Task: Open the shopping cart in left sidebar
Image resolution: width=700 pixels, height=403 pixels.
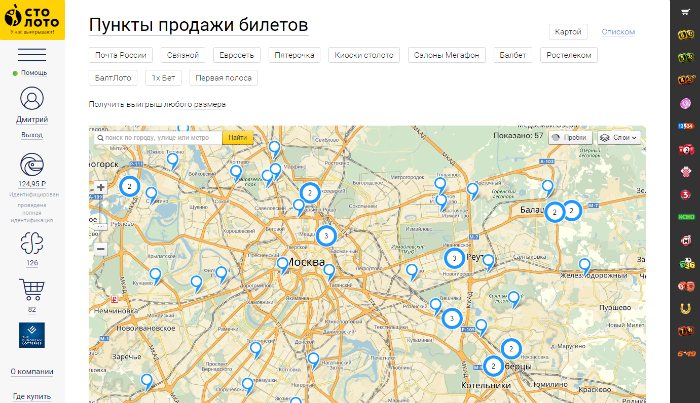Action: pos(32,291)
